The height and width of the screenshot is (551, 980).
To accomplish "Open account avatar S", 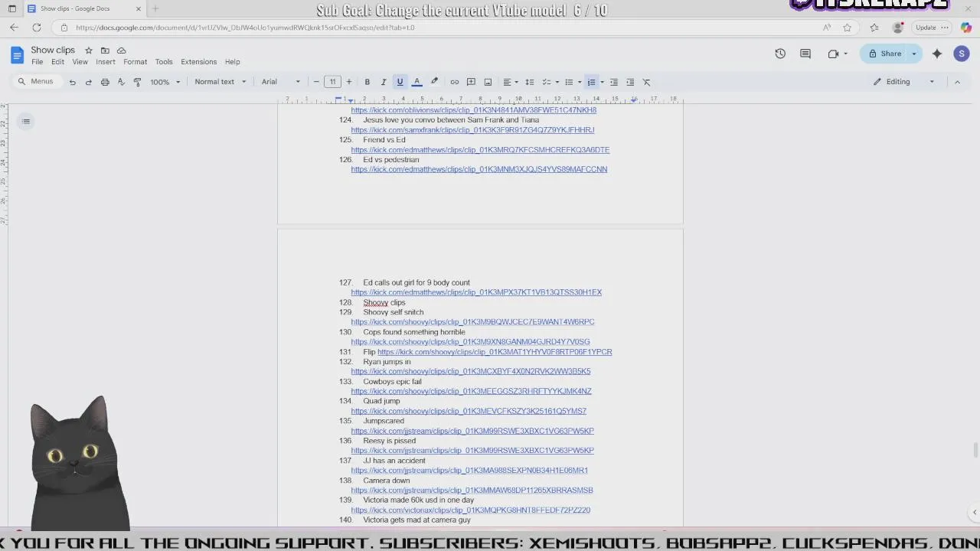I will (x=962, y=54).
